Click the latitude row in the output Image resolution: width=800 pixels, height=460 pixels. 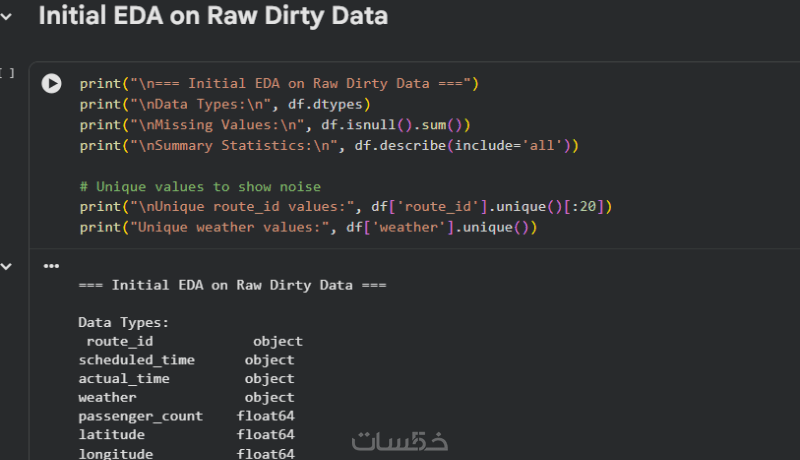click(x=186, y=435)
